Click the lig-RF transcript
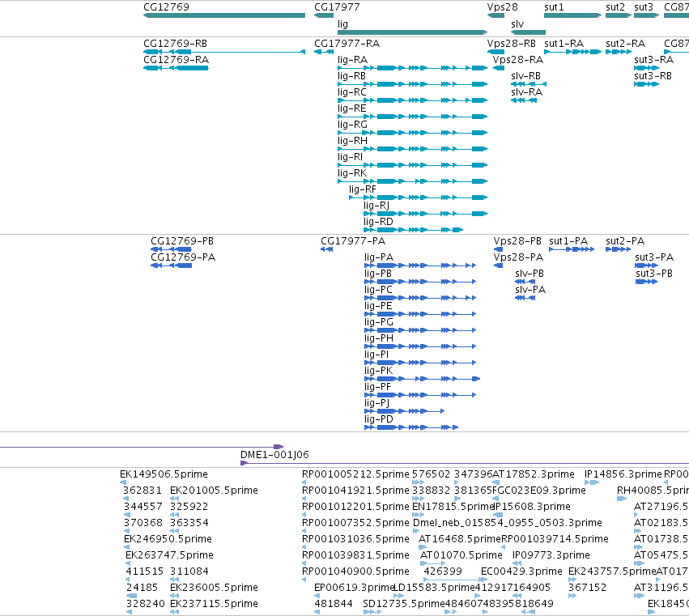Viewport: 689px width, 616px height. point(419,198)
